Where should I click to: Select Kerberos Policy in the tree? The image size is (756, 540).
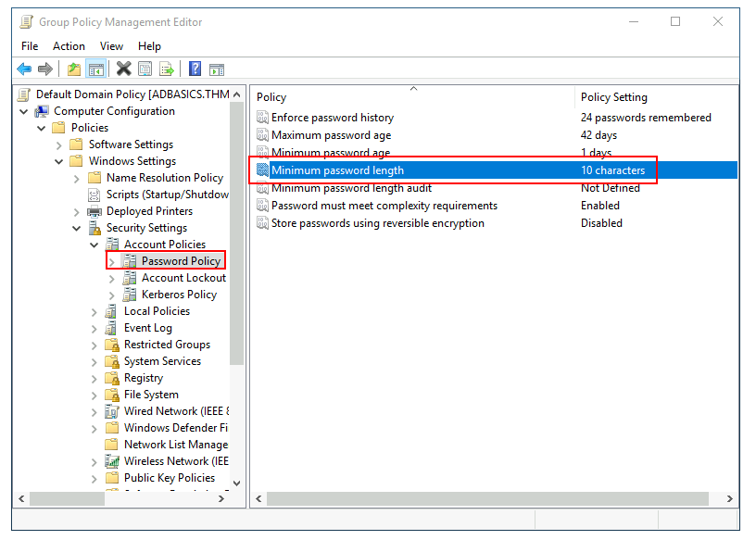point(179,295)
